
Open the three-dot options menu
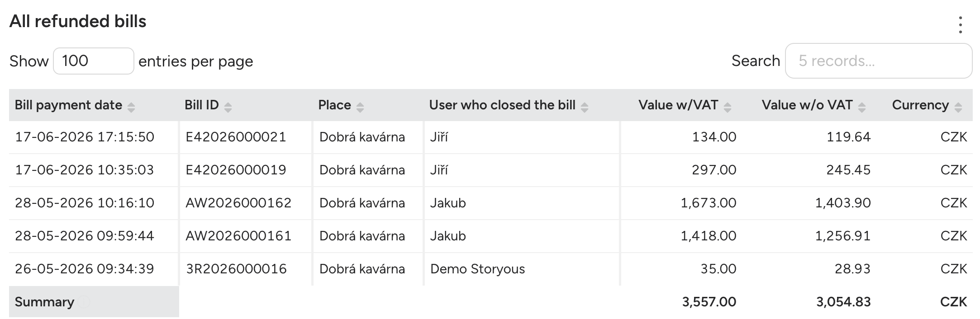tap(960, 25)
